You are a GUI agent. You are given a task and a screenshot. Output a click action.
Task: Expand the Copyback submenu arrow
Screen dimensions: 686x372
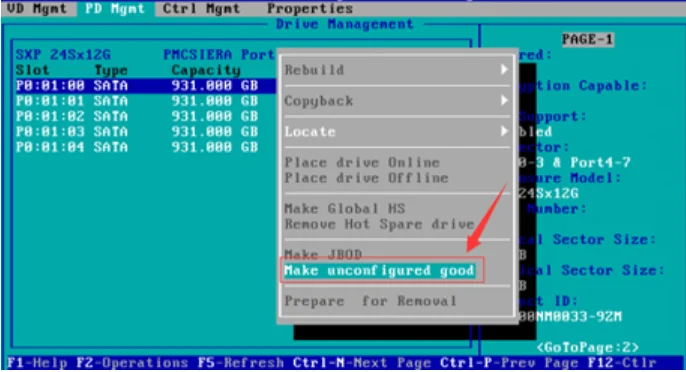pyautogui.click(x=504, y=101)
